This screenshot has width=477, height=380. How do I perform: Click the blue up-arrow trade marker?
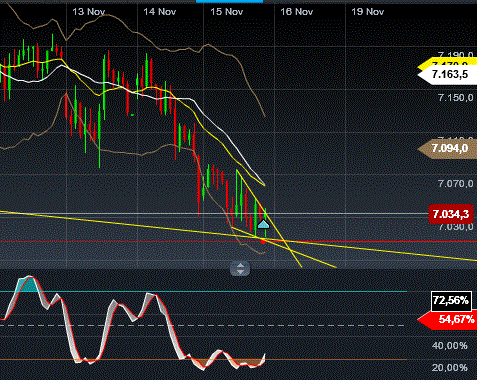[263, 224]
